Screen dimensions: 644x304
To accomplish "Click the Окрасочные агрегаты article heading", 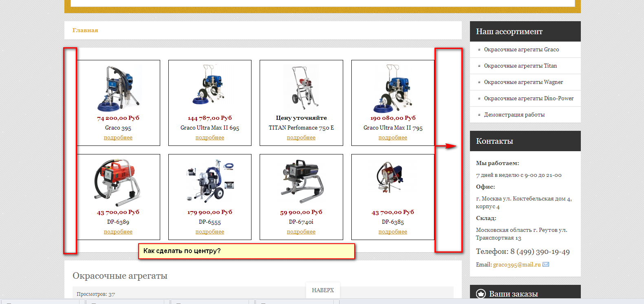I will click(x=120, y=276).
